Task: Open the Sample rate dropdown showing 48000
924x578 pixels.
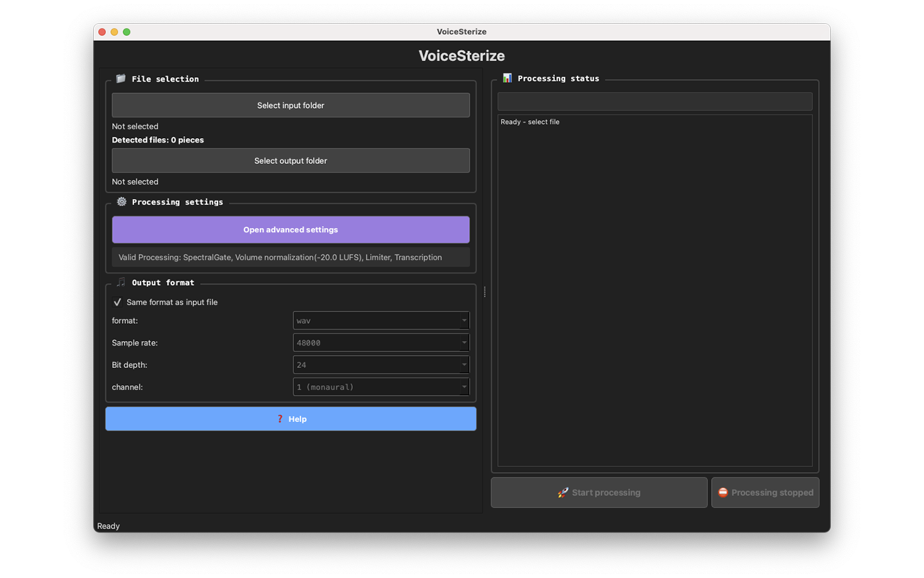Action: [381, 342]
